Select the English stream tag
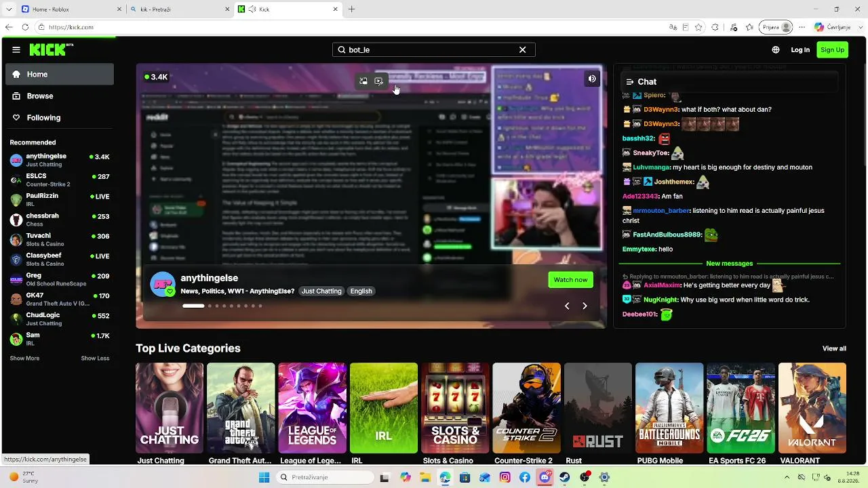The height and width of the screenshot is (488, 868). pyautogui.click(x=361, y=291)
